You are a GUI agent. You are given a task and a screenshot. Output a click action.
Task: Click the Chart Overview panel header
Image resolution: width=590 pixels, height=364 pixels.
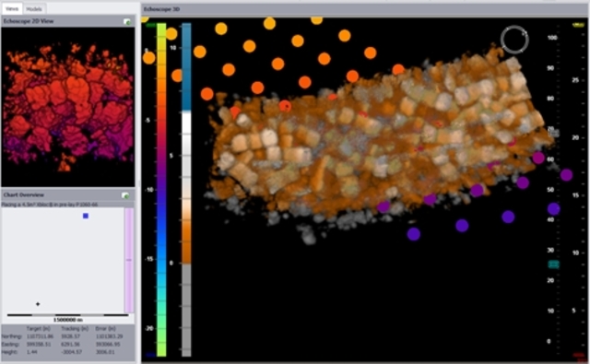(67, 194)
